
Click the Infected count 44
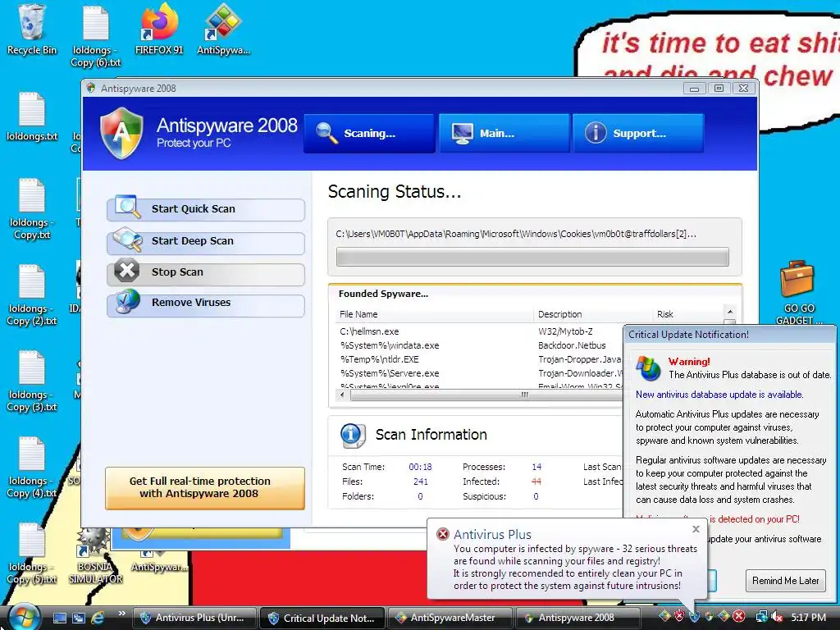point(536,482)
